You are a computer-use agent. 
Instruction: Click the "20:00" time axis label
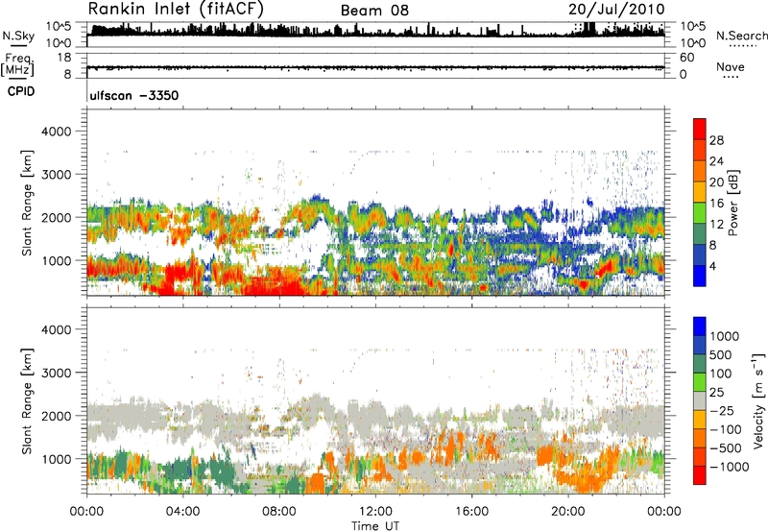tap(567, 512)
